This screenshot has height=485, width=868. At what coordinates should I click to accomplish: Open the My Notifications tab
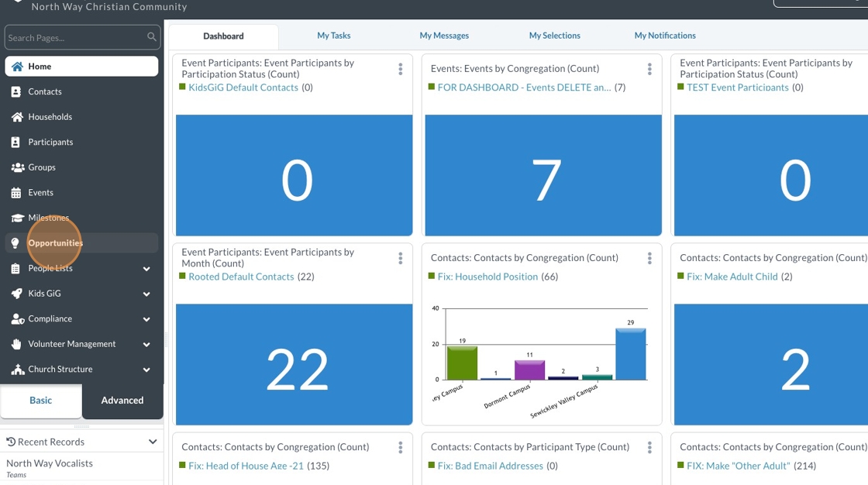tap(665, 36)
